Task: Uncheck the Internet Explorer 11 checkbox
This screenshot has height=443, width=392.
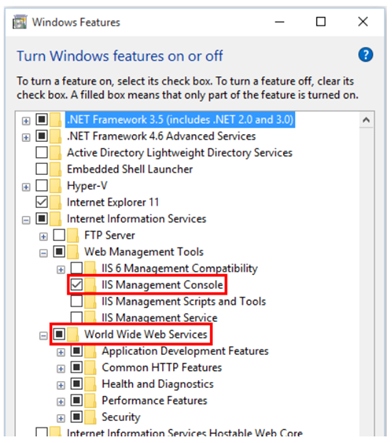Action: (42, 202)
